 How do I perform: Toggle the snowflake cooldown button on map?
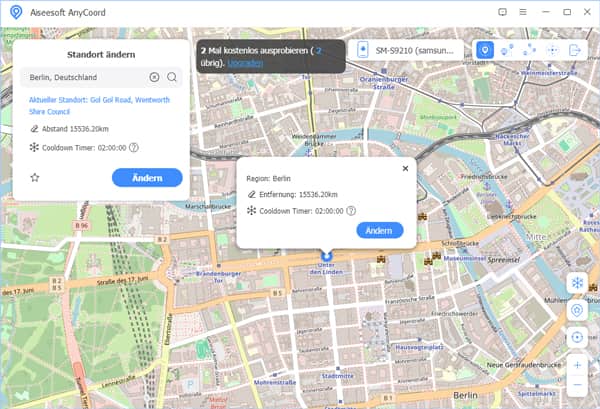576,283
